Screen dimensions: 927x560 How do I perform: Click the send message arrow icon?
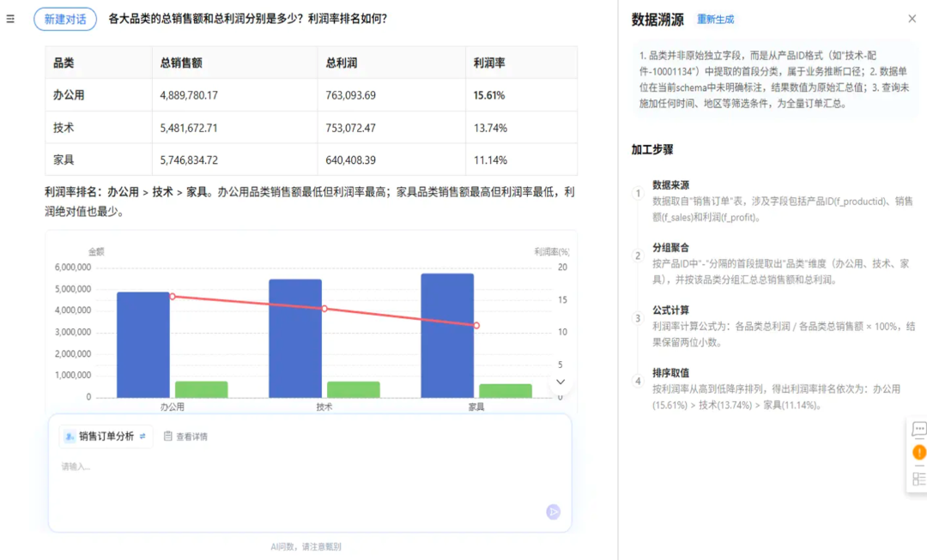(x=554, y=512)
